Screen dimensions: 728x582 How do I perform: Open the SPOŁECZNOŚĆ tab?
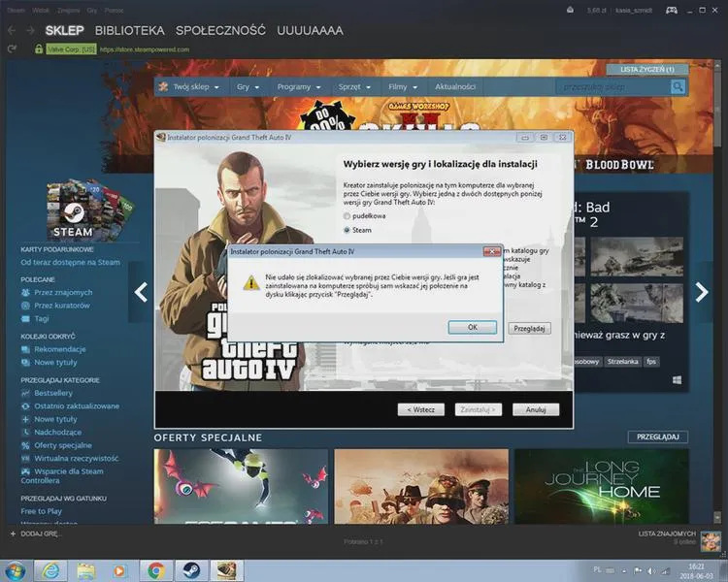click(220, 31)
